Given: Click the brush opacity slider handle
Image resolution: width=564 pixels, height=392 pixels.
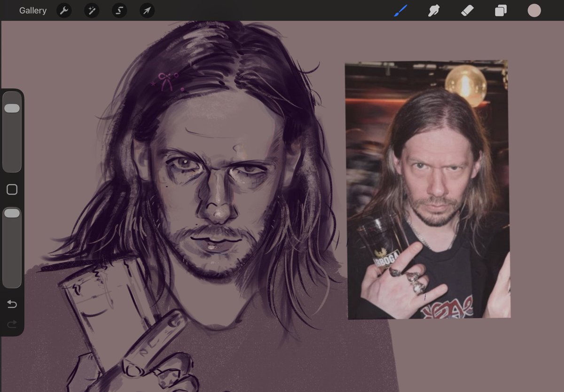Looking at the screenshot, I should pyautogui.click(x=12, y=213).
